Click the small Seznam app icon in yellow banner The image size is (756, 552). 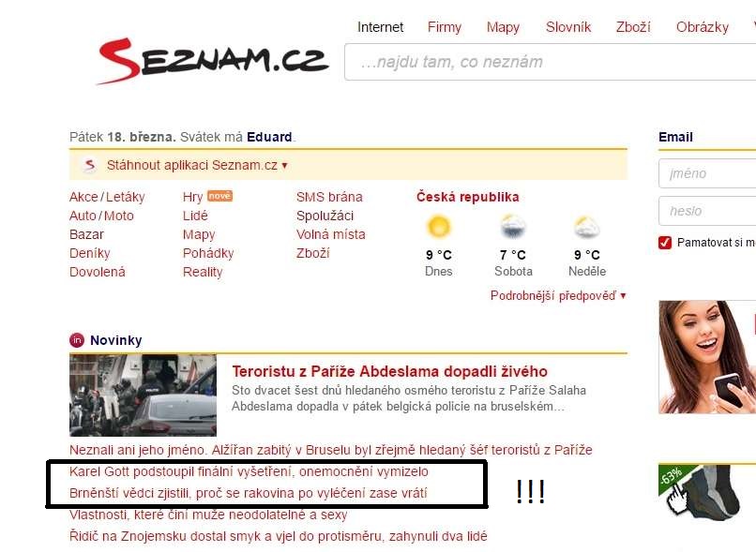[x=90, y=165]
